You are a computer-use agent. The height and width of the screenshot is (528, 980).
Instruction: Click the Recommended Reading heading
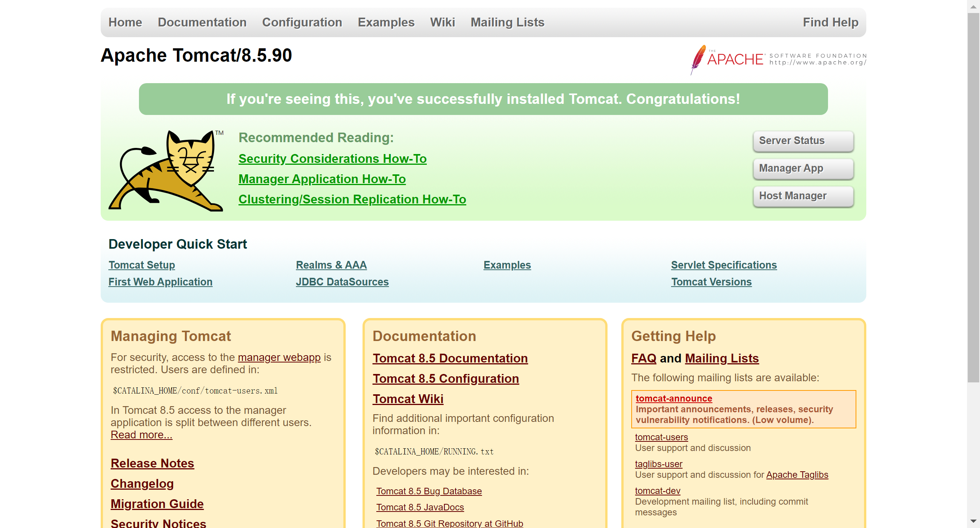316,138
